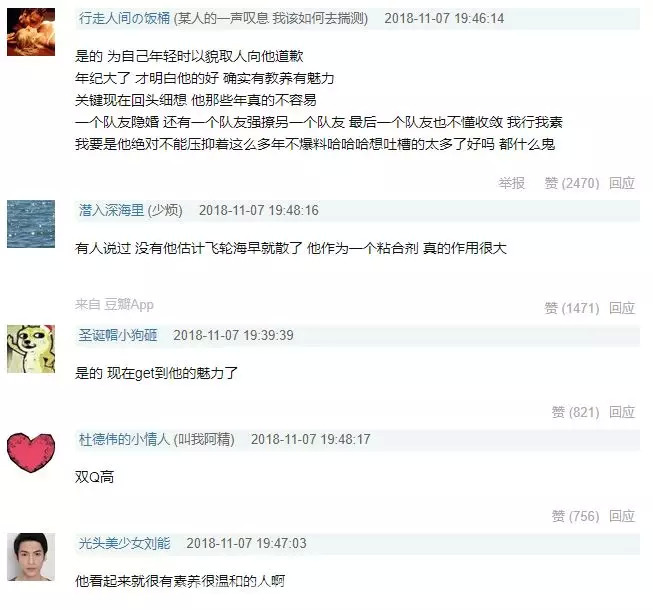The width and height of the screenshot is (653, 610).
Task: Reply to the get到他的魅力 comment
Action: (x=622, y=412)
